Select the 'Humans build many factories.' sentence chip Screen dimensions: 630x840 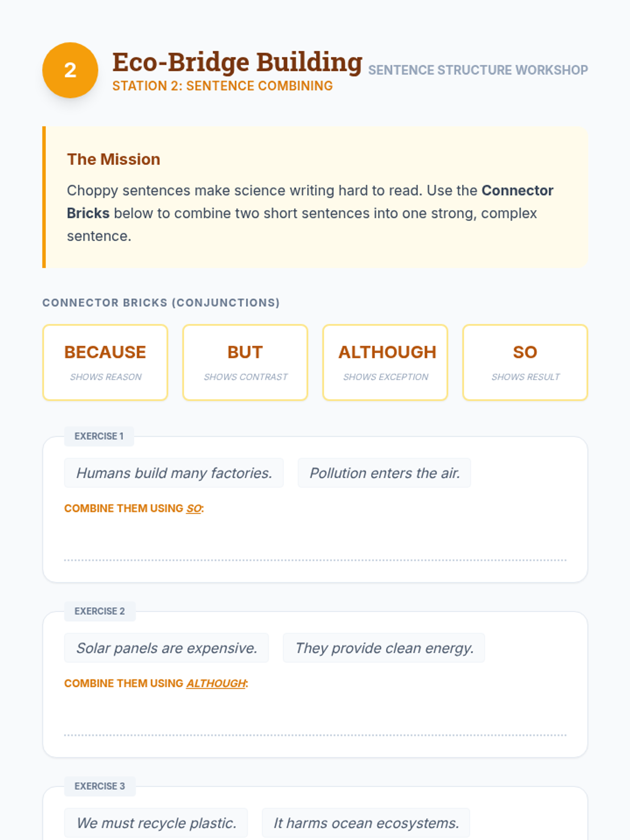click(x=174, y=473)
